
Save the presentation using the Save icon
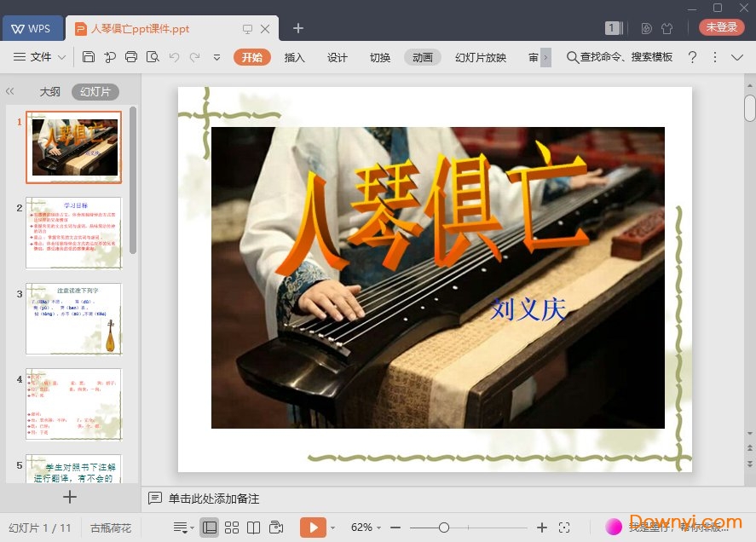(x=89, y=58)
